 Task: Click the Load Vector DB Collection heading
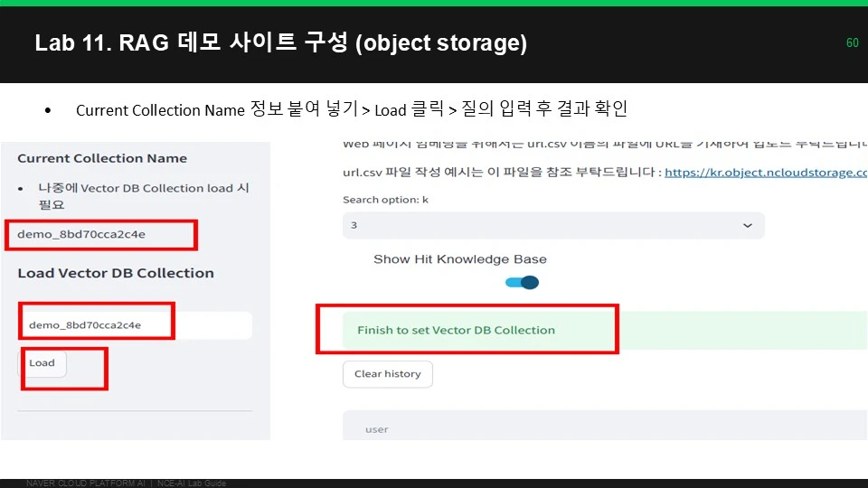116,273
